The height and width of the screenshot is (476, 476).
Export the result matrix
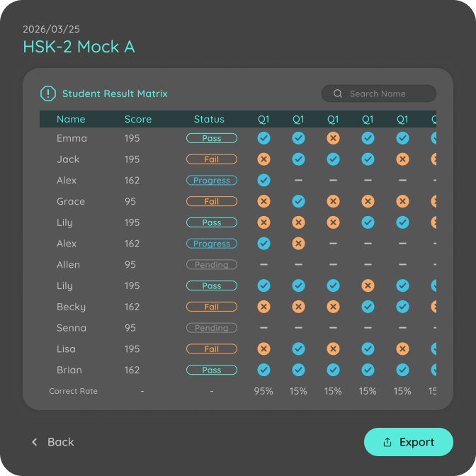[x=408, y=442]
